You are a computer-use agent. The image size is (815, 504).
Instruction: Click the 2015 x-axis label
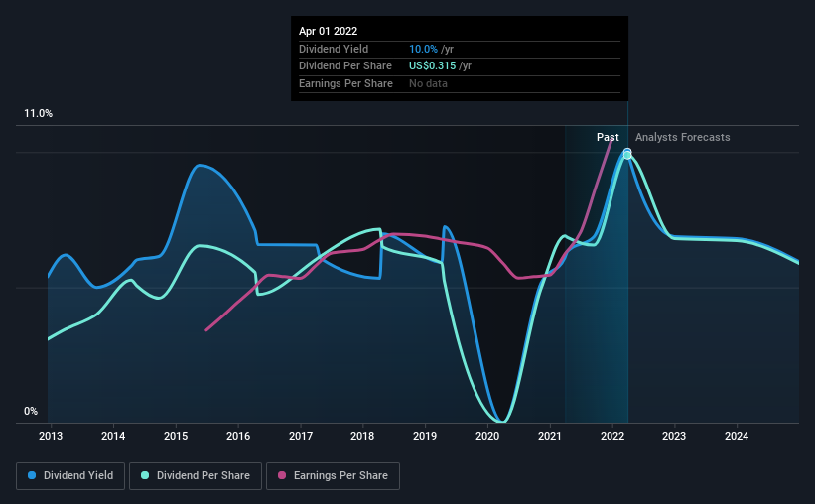tap(176, 436)
